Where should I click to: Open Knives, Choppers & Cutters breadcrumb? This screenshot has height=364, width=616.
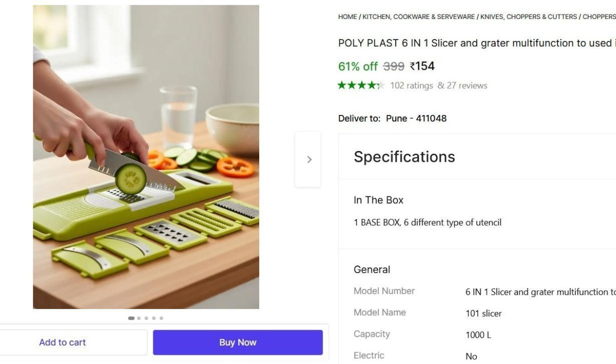[529, 17]
